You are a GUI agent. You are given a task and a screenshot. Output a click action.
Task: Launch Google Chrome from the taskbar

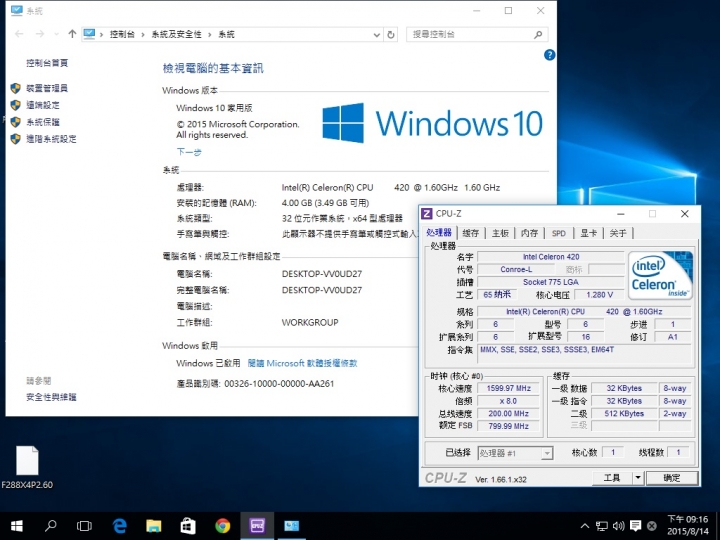pyautogui.click(x=223, y=526)
